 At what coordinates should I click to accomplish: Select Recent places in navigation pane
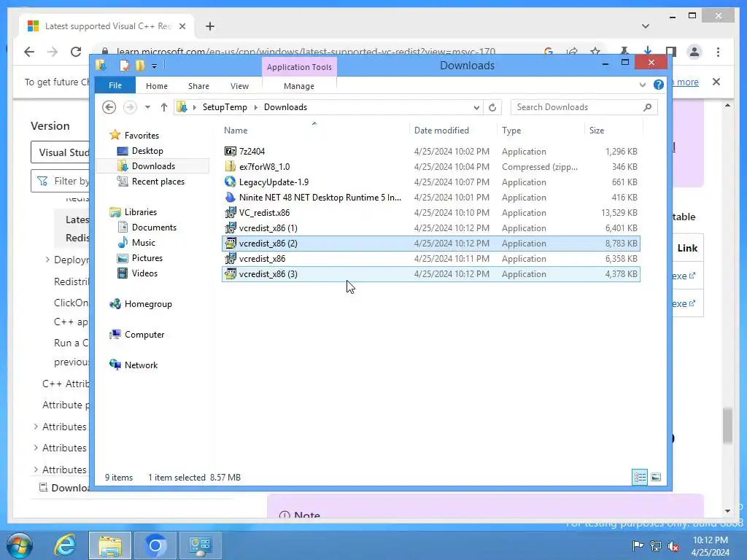(x=158, y=182)
